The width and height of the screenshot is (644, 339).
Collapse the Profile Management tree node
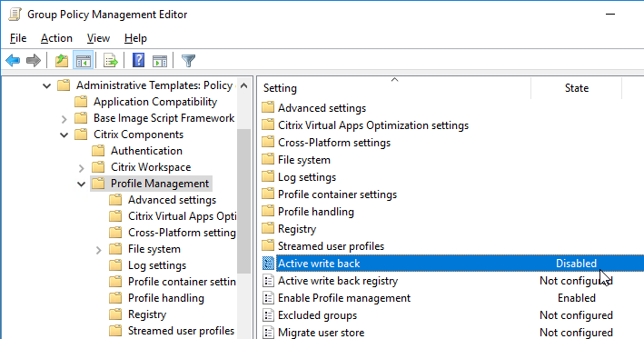82,184
